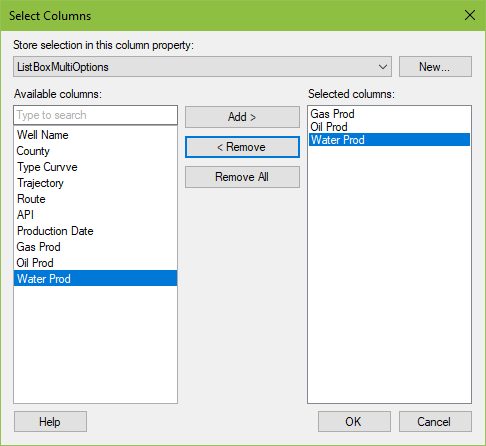Choose Type Curvve from available list
This screenshot has width=486, height=446.
pyautogui.click(x=95, y=167)
